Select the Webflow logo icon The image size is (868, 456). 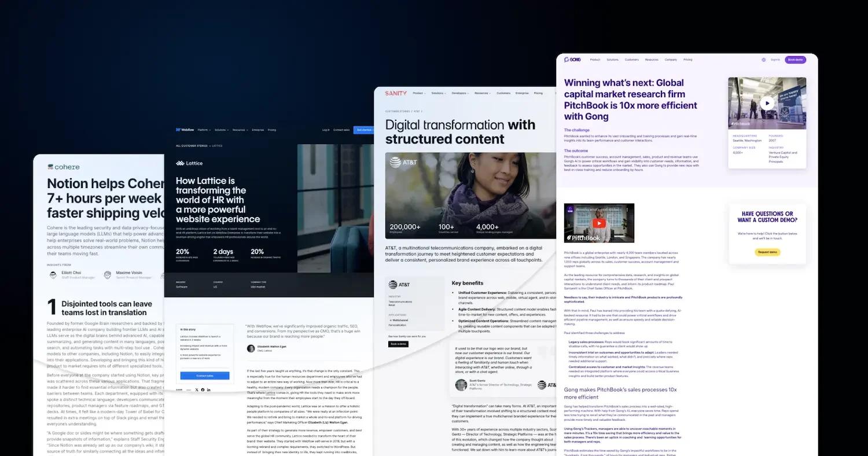tap(178, 130)
